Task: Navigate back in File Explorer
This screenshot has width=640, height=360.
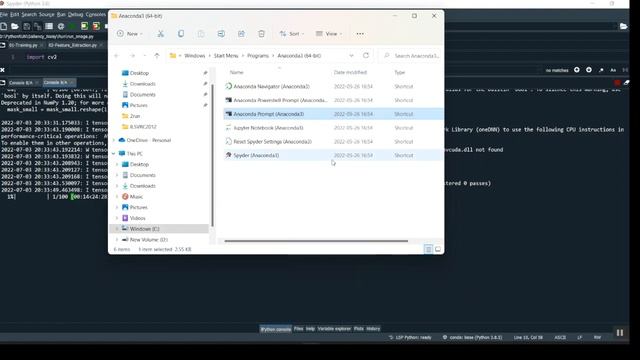Action: point(116,56)
